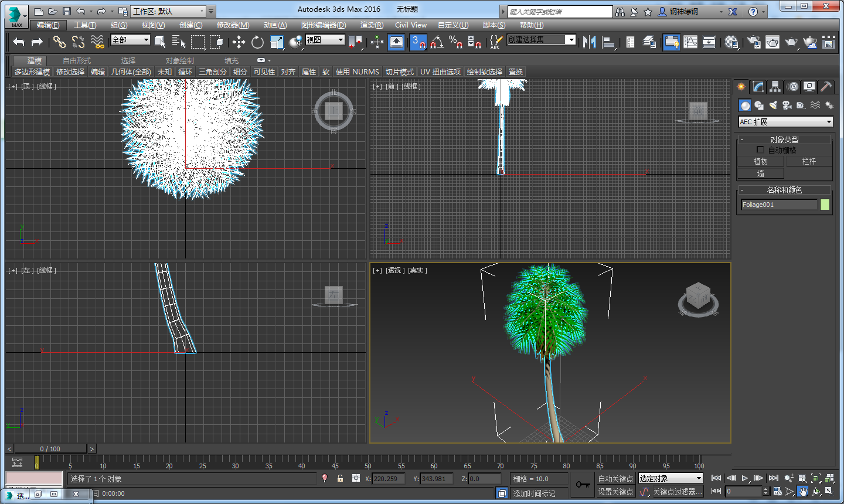Switch to the 自由形式 ribbon tab
This screenshot has height=504, width=844.
coord(77,60)
